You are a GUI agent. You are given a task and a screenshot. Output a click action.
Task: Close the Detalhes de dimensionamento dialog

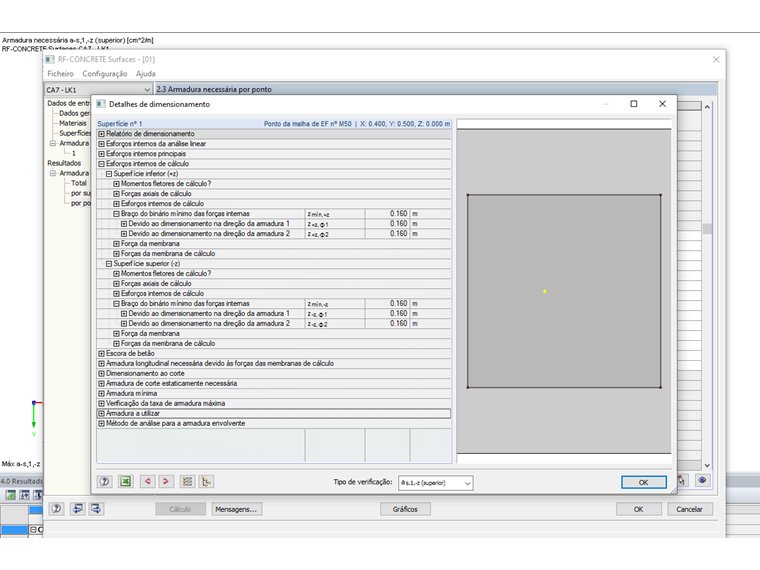tap(662, 104)
